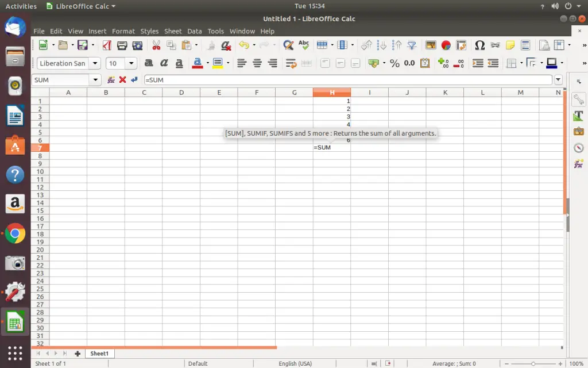This screenshot has width=588, height=368.
Task: Expand the formula bar
Action: tap(558, 79)
